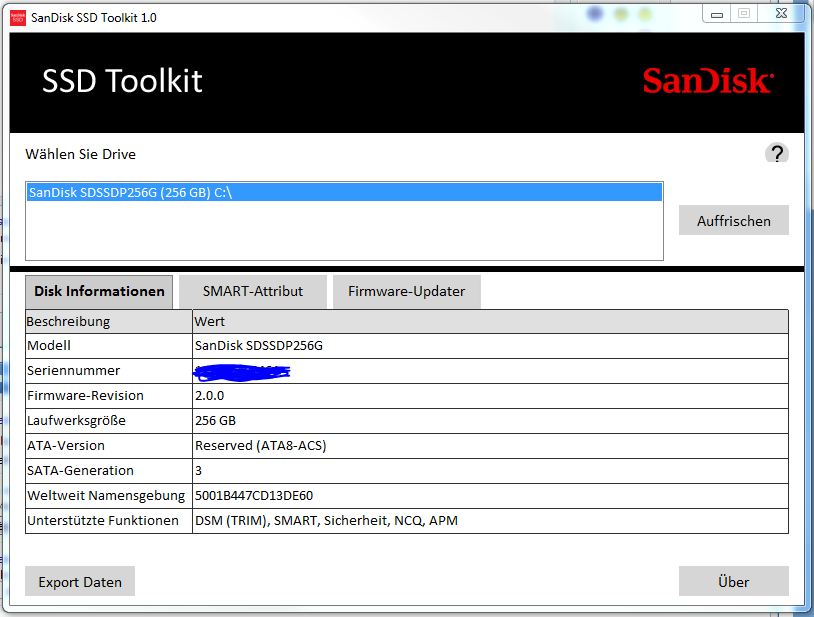Click the Export Daten button
814x617 pixels.
coord(80,581)
